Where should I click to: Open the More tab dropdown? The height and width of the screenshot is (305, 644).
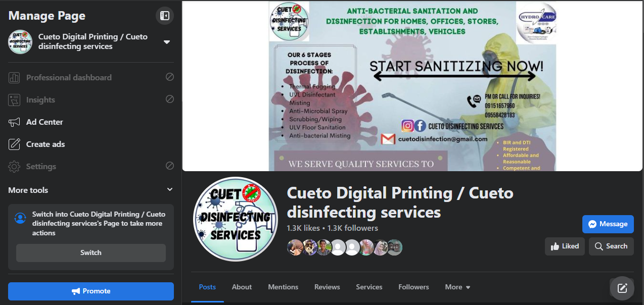point(457,287)
